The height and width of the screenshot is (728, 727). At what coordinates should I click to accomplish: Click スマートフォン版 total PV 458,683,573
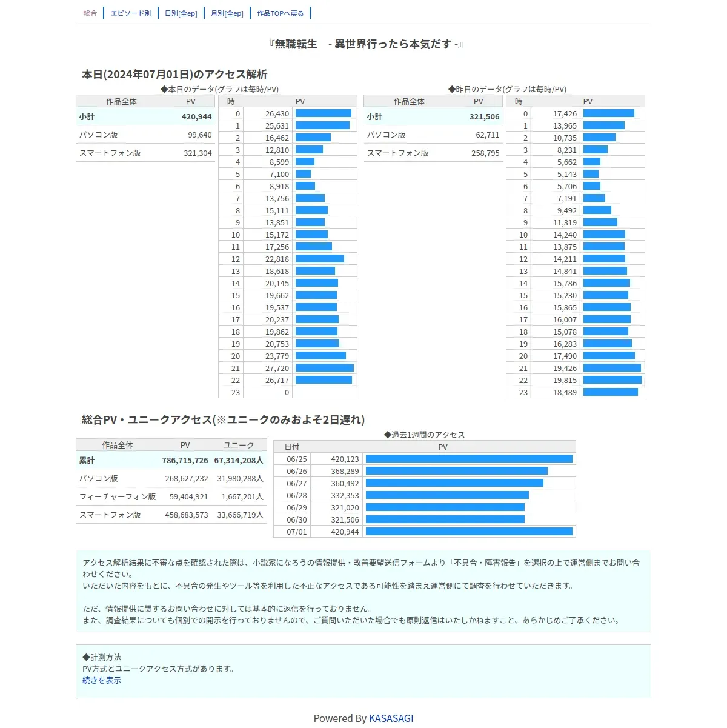point(187,515)
